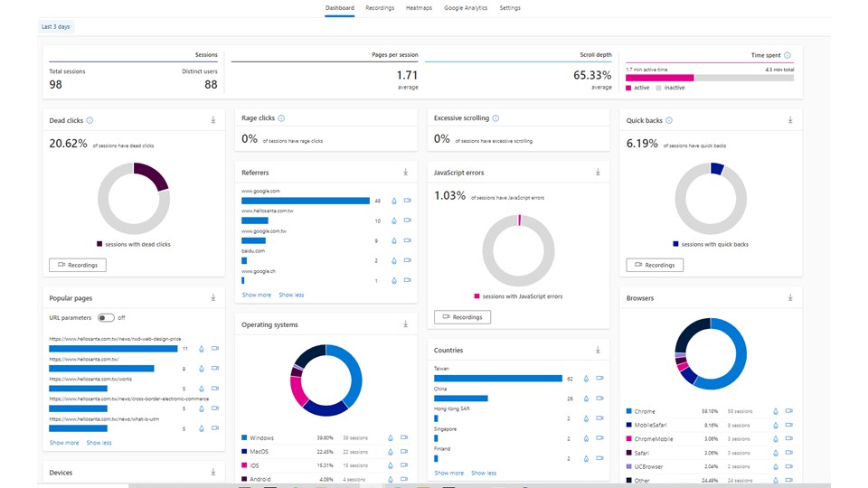
Task: Click Show more under Referrers
Action: [x=256, y=295]
